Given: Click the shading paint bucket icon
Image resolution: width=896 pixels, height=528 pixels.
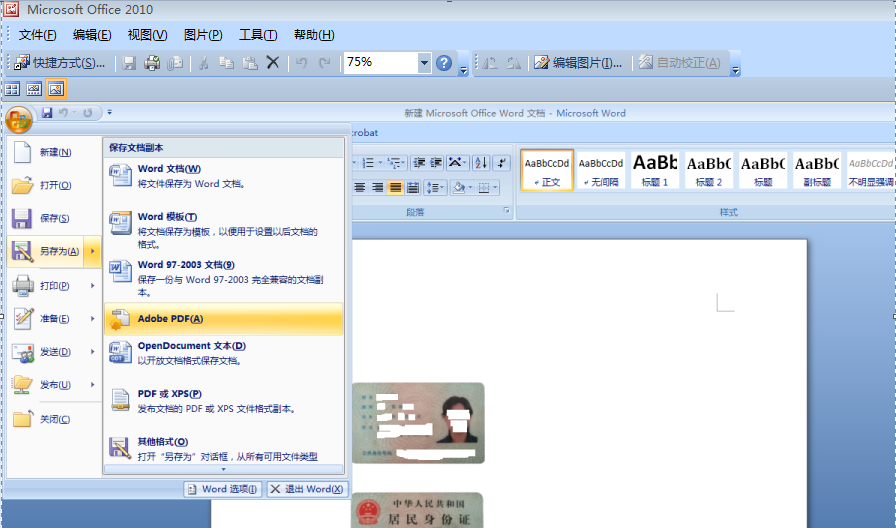Looking at the screenshot, I should pos(458,187).
